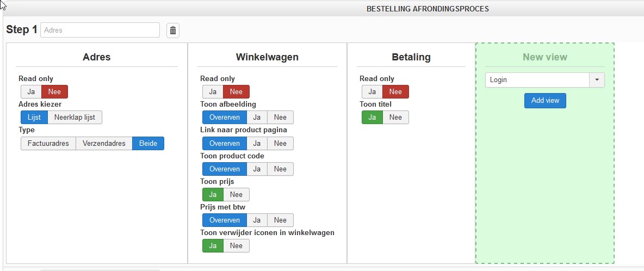Set Toon afbeelding to Ja

(x=257, y=118)
